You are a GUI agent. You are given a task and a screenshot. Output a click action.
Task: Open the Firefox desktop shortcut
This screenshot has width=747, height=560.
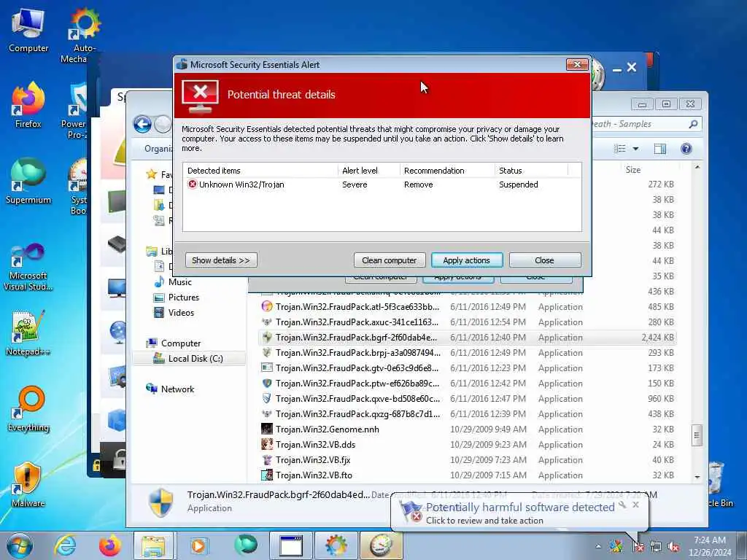[x=28, y=105]
